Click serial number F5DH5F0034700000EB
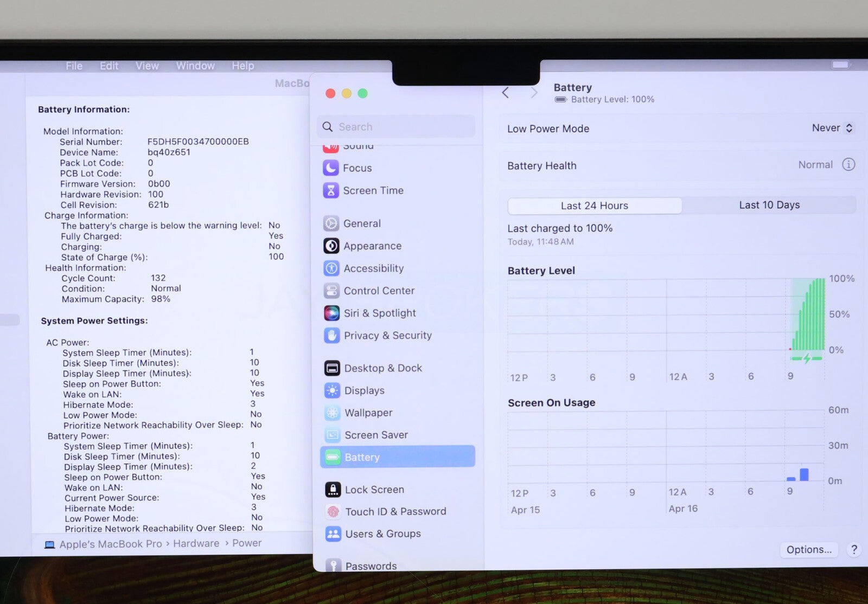Viewport: 868px width, 604px height. [x=198, y=142]
